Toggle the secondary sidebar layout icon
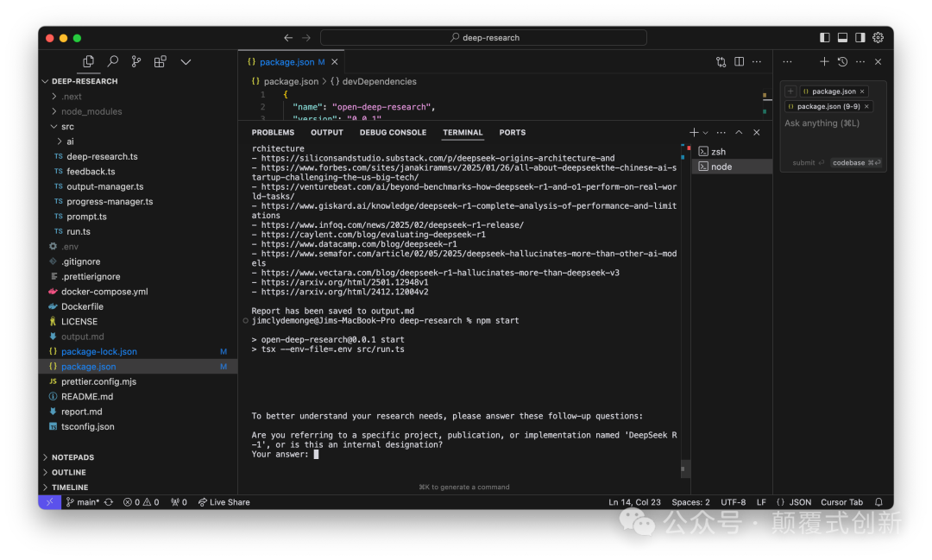The height and width of the screenshot is (560, 932). [860, 37]
